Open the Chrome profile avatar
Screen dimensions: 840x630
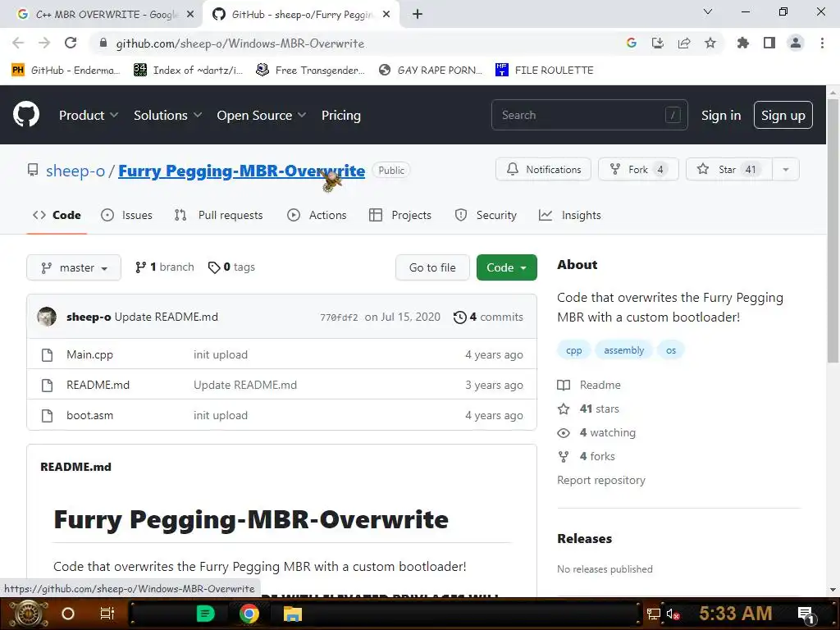coord(796,43)
